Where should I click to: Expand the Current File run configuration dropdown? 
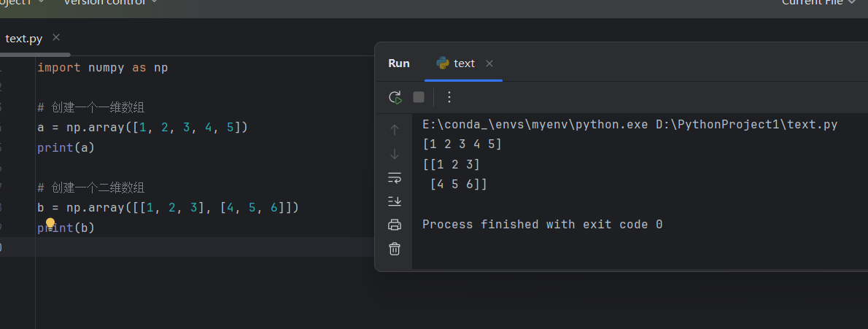click(x=818, y=2)
